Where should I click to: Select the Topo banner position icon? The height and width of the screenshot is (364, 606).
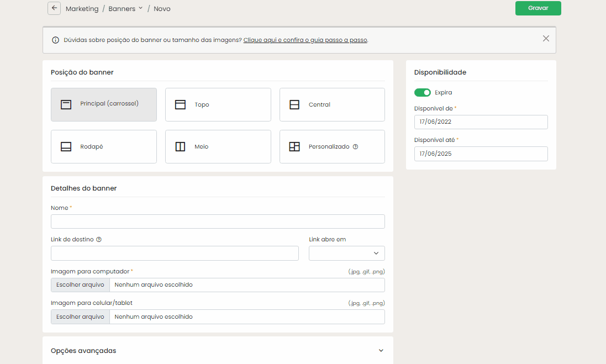click(x=180, y=104)
